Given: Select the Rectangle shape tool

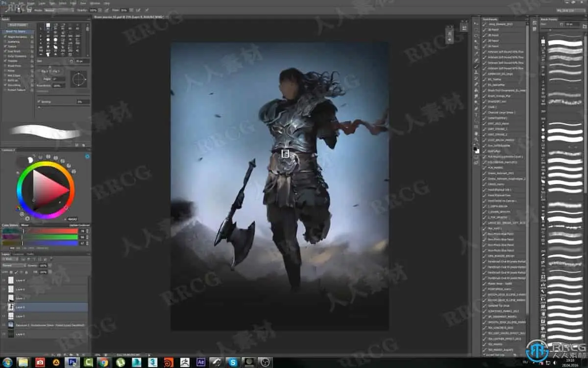Looking at the screenshot, I should 476,127.
